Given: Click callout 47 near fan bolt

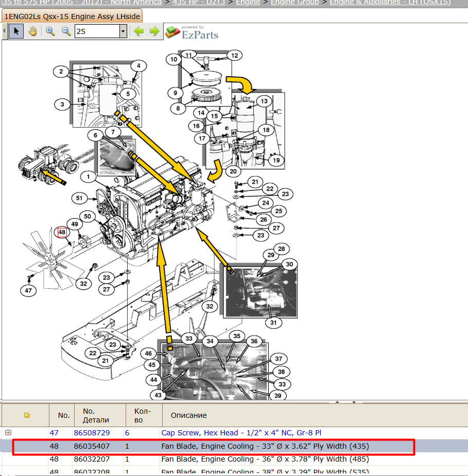Looking at the screenshot, I should (28, 291).
